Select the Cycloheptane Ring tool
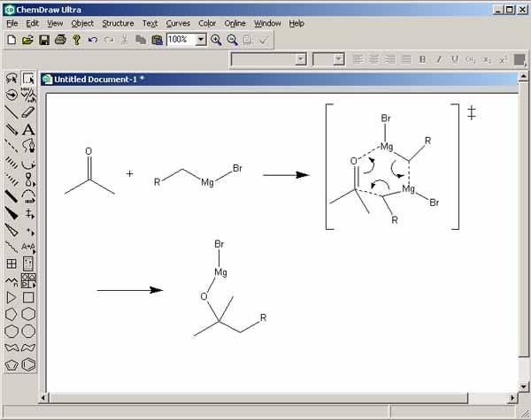 (x=12, y=331)
